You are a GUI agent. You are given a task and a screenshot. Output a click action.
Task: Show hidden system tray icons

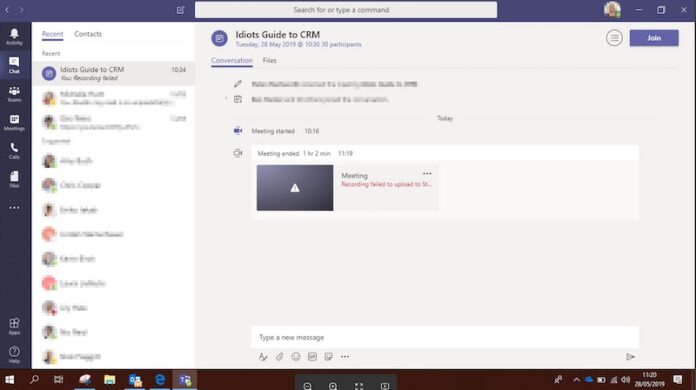(576, 380)
